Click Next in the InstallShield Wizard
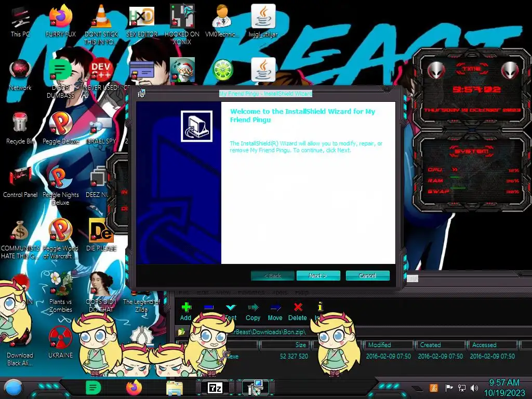Image resolution: width=532 pixels, height=399 pixels. (318, 276)
